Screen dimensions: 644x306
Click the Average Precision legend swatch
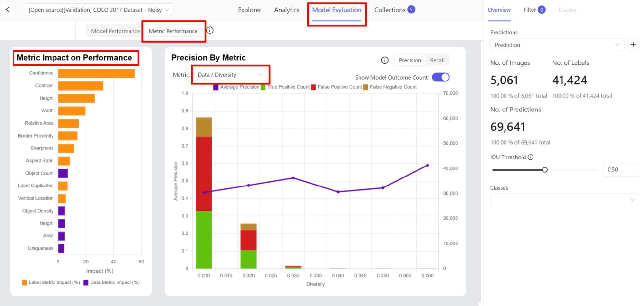[x=216, y=87]
